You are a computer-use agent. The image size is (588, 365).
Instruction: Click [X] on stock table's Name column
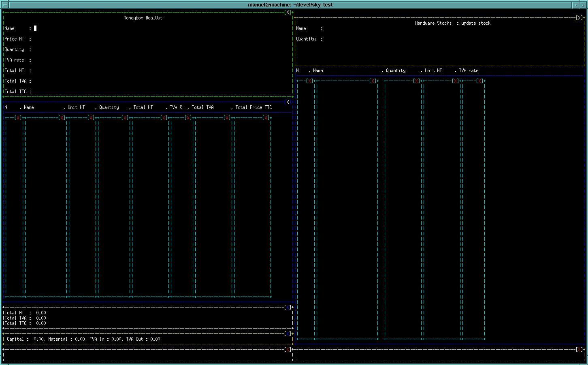tap(373, 81)
